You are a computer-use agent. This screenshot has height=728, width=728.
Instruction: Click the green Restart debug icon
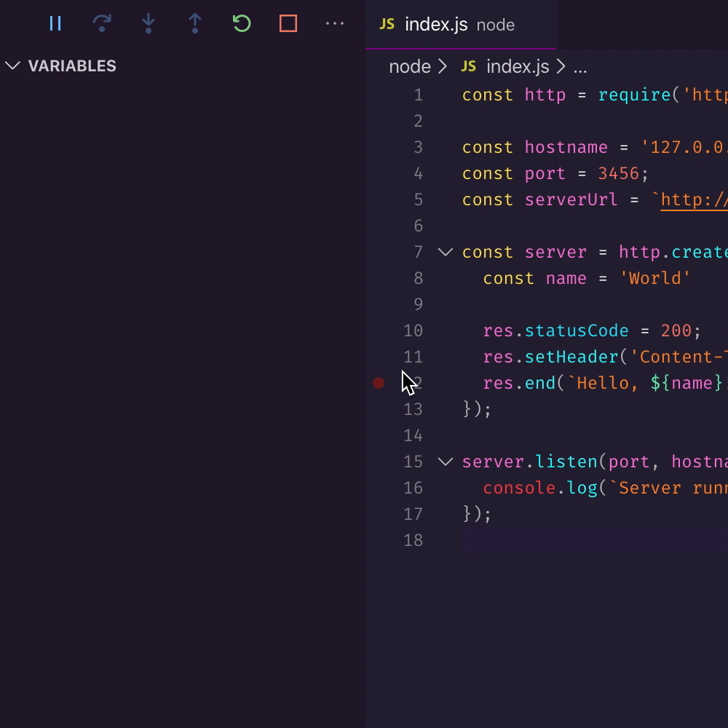tap(241, 23)
